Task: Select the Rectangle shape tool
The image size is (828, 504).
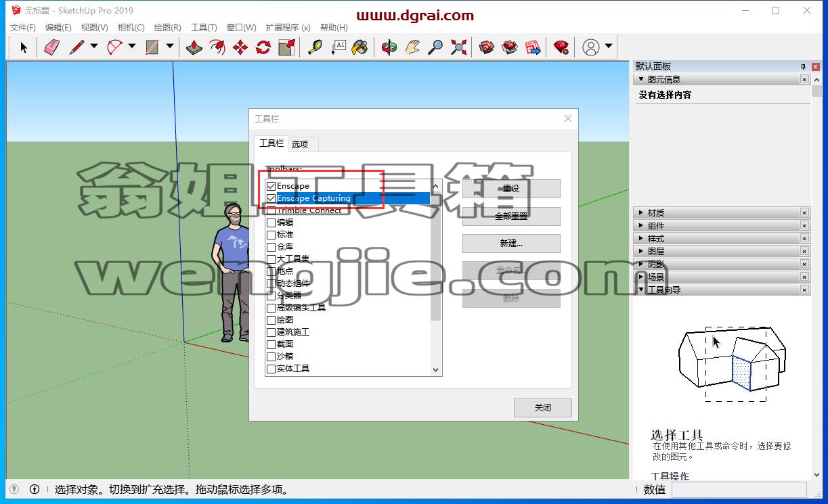Action: 152,47
